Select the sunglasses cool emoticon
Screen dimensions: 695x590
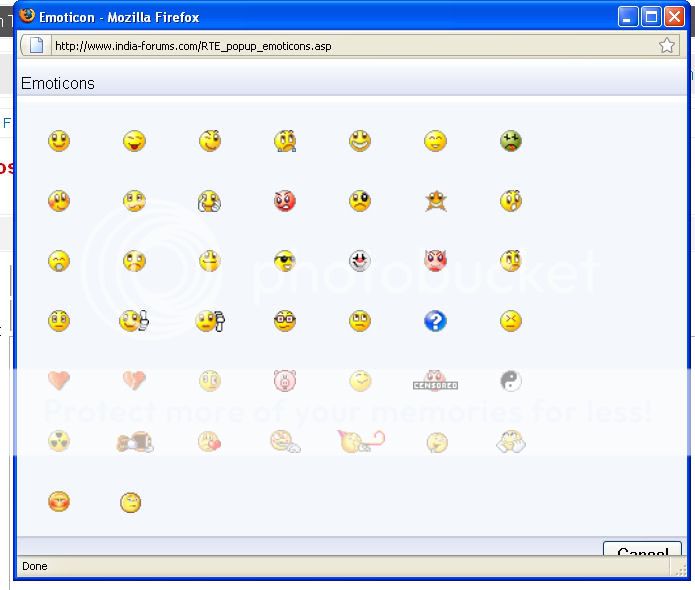click(x=285, y=262)
